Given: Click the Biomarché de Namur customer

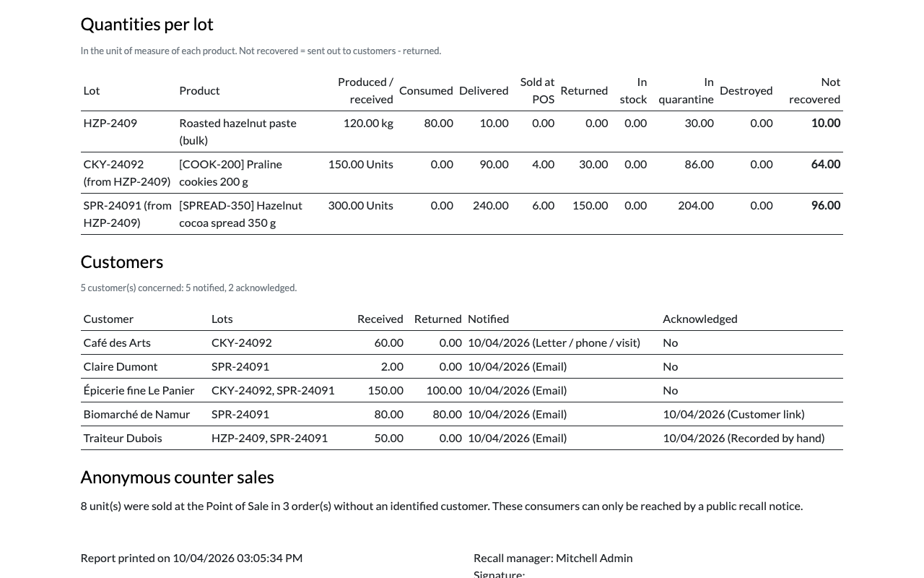Looking at the screenshot, I should coord(136,414).
